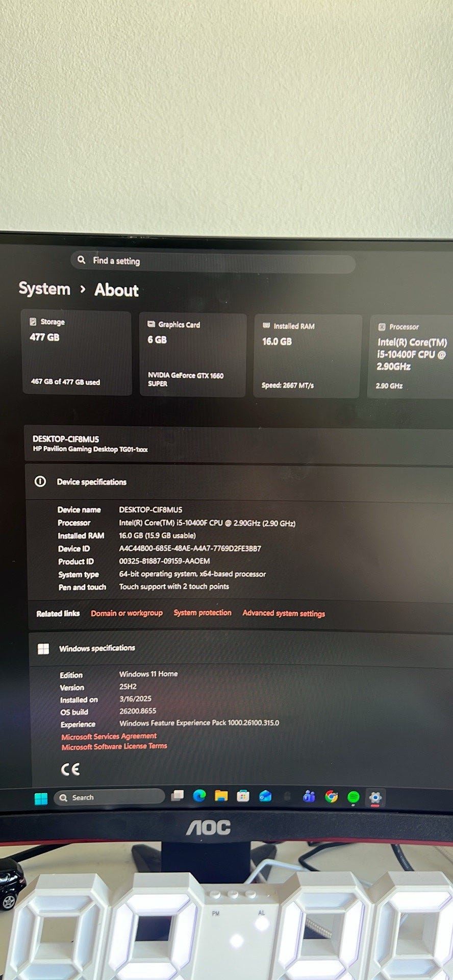Go back to System in the breadcrumb
The height and width of the screenshot is (980, 453).
pyautogui.click(x=44, y=289)
